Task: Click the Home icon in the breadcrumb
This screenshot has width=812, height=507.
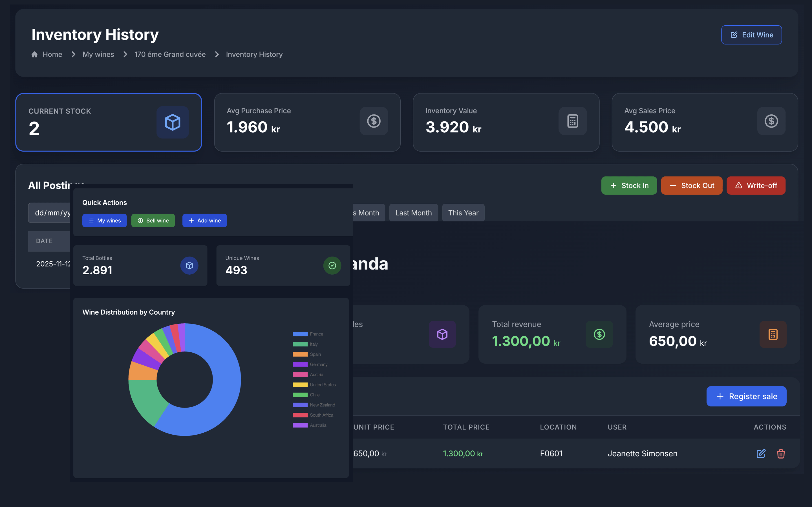Action: [x=35, y=54]
